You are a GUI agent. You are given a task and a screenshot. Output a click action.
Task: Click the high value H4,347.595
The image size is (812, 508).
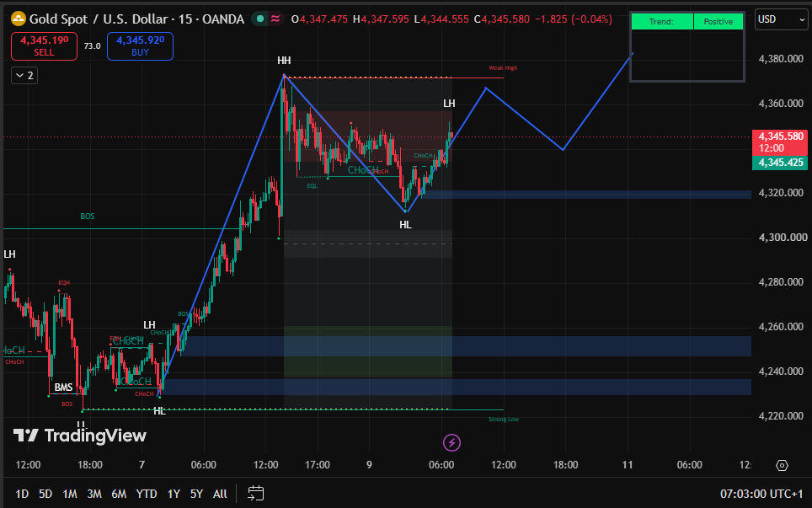(x=382, y=19)
